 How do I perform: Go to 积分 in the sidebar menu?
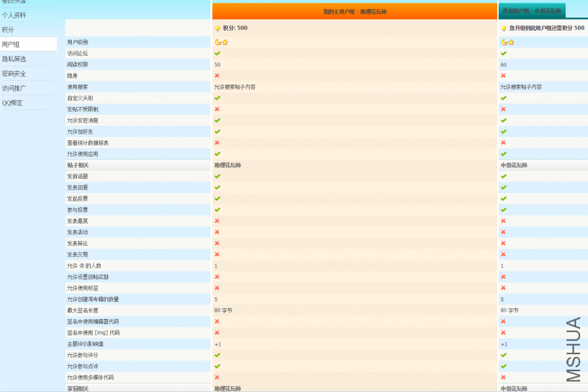point(8,30)
